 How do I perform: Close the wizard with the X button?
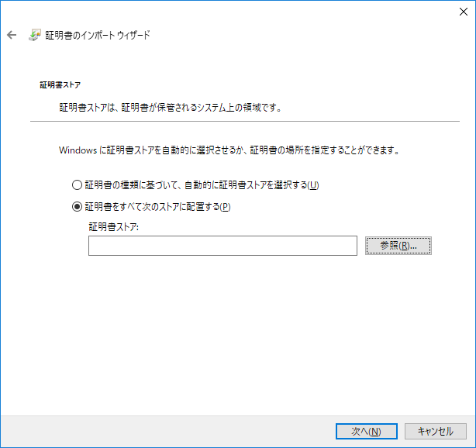pos(464,12)
